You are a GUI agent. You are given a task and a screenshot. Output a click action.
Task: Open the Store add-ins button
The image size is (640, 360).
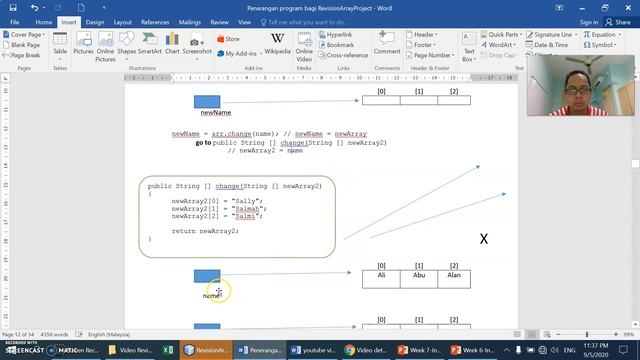point(229,39)
